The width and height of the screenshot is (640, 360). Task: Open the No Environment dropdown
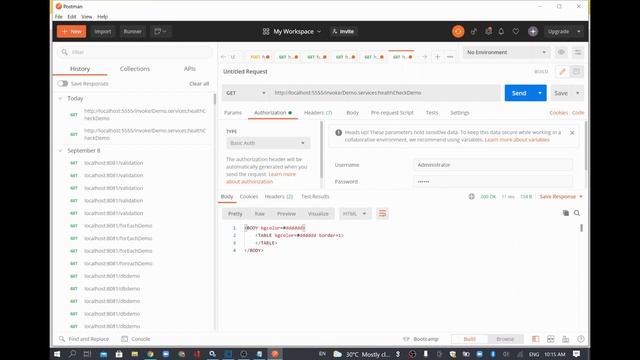(x=506, y=52)
